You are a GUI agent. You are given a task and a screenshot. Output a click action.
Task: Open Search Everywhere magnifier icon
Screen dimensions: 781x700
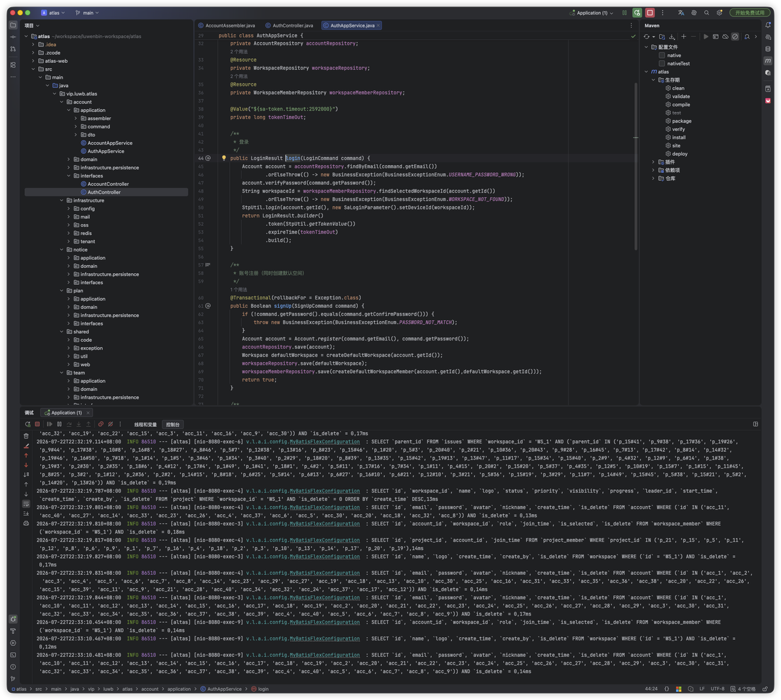[706, 12]
